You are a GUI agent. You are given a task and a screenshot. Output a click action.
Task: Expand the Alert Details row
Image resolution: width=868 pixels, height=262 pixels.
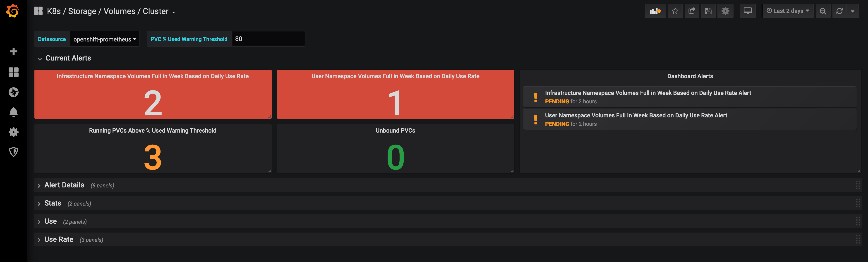64,185
